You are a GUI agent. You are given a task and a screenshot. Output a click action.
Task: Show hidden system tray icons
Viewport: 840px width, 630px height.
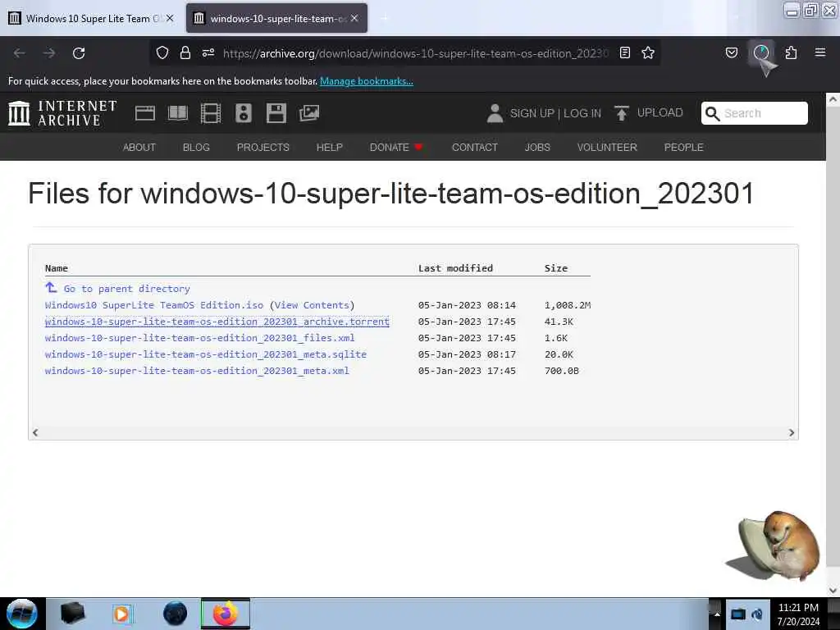[x=717, y=614]
